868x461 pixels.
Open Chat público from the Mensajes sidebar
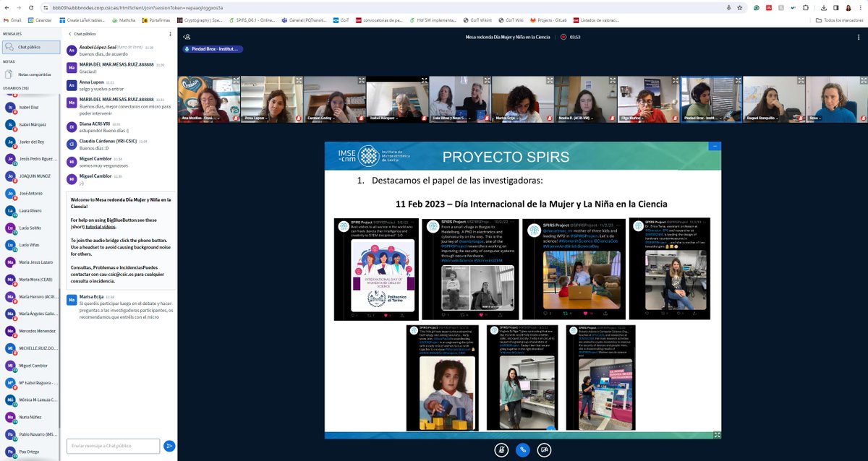(31, 46)
